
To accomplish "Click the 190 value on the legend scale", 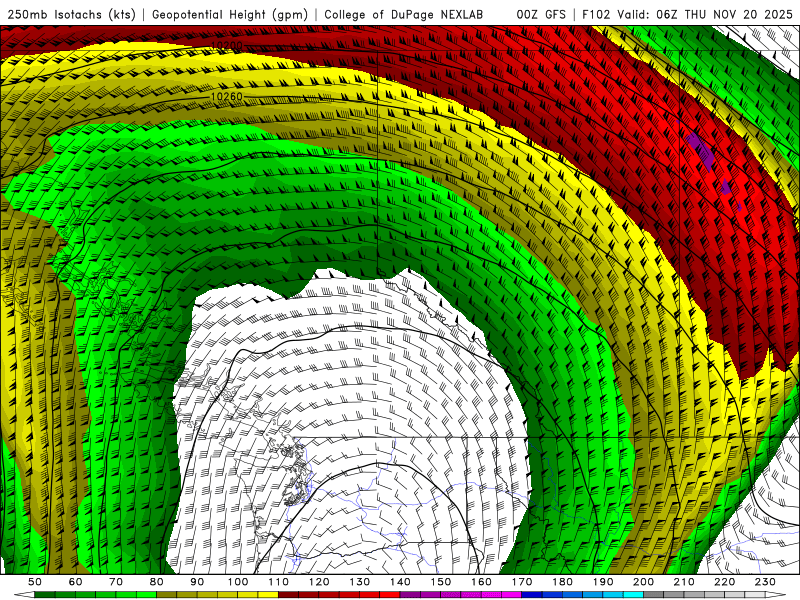I will click(603, 582).
